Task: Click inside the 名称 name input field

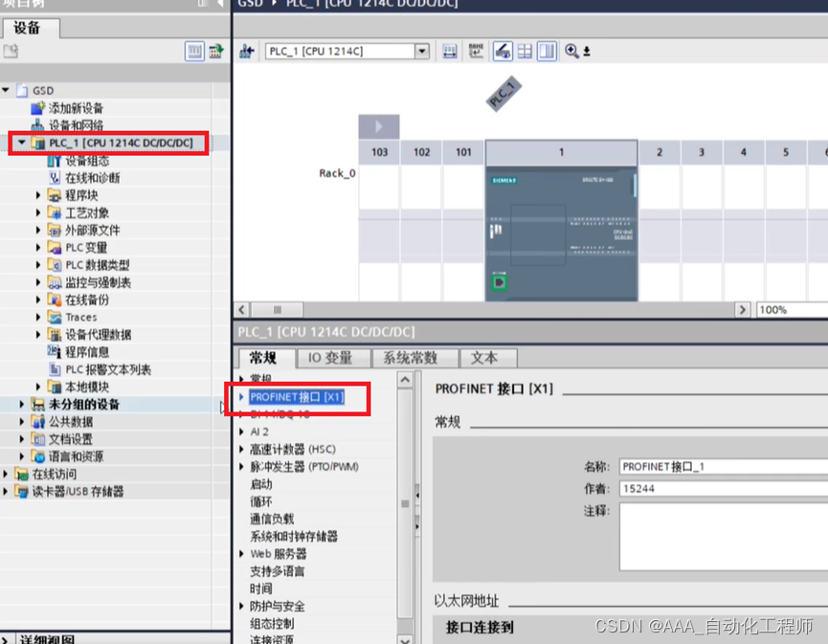Action: click(724, 467)
